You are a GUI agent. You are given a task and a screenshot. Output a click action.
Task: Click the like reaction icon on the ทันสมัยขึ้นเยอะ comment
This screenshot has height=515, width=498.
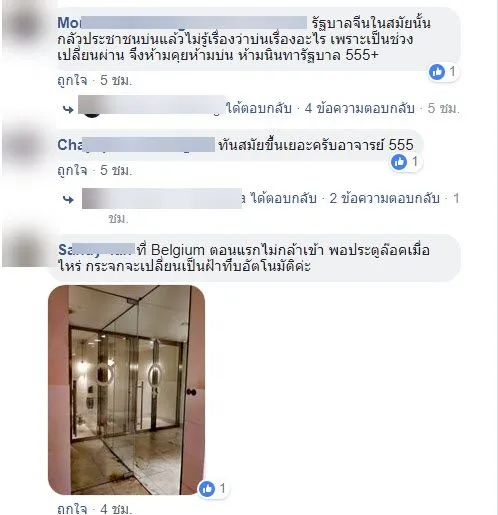(x=399, y=162)
